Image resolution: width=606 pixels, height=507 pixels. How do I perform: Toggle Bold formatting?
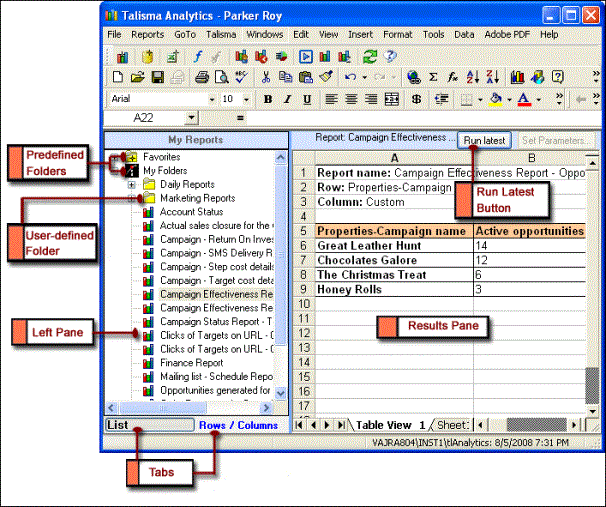[268, 99]
